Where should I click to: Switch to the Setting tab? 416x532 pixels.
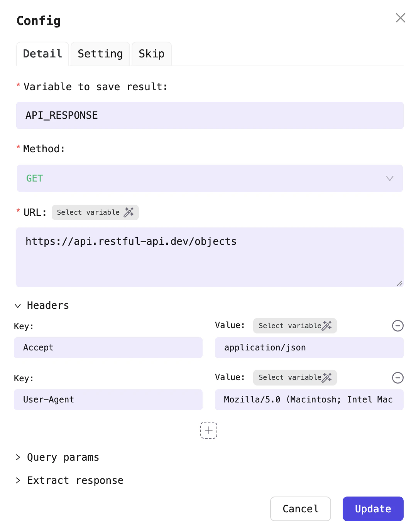100,54
